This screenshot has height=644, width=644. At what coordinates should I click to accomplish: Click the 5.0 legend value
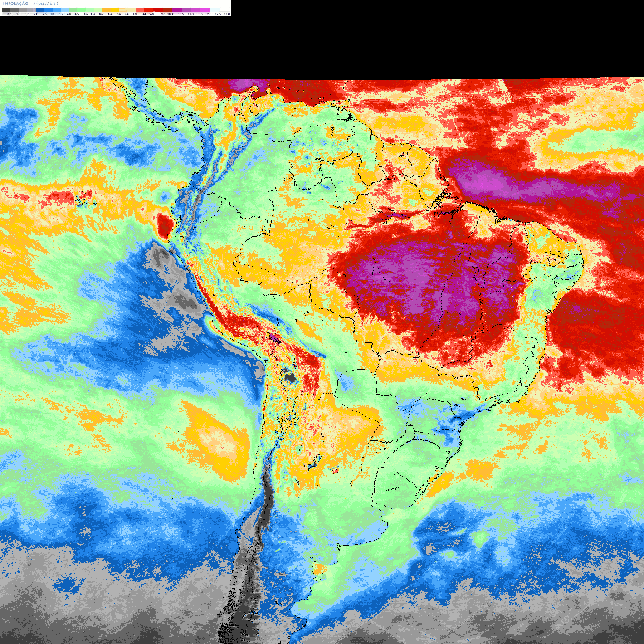point(86,14)
